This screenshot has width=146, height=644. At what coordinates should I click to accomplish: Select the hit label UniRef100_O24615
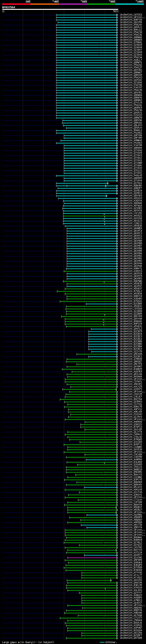point(131,45)
